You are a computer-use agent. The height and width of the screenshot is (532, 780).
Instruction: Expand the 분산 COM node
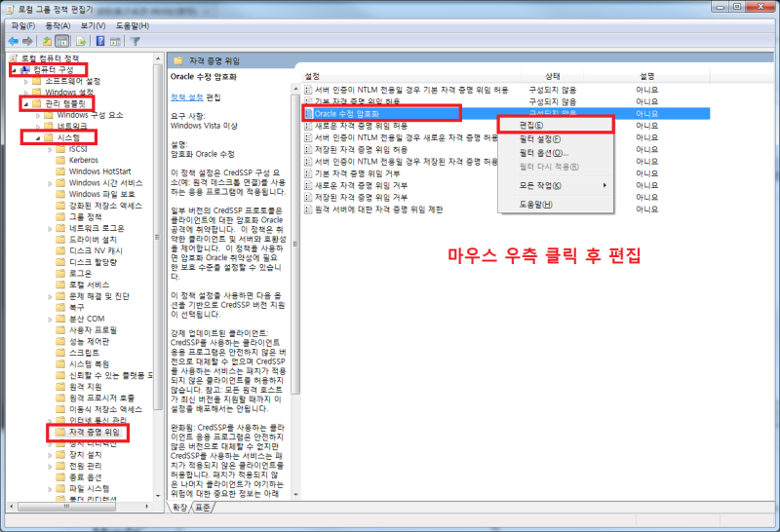[50, 320]
